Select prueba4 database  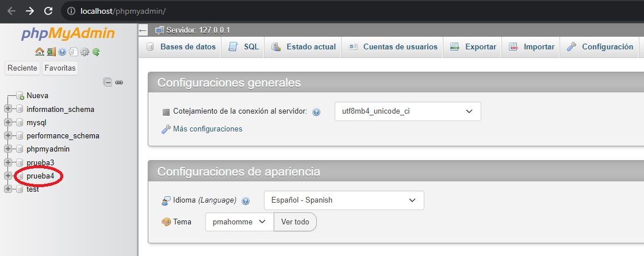point(40,176)
